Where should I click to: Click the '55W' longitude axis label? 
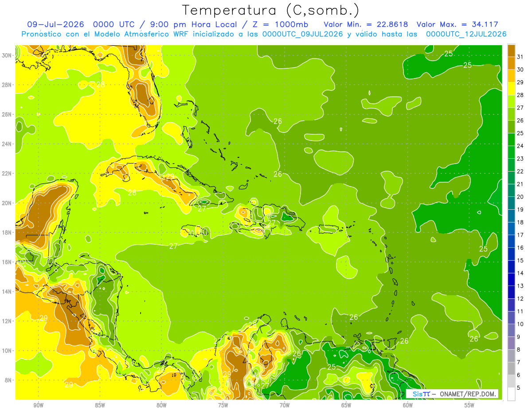coord(469,405)
